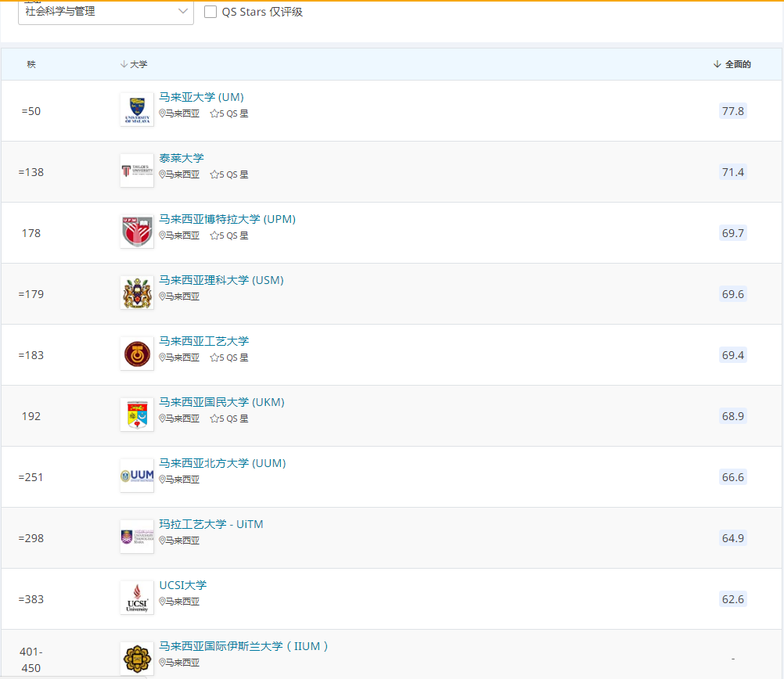Click the UCSI University logo
The width and height of the screenshot is (784, 679).
[137, 598]
